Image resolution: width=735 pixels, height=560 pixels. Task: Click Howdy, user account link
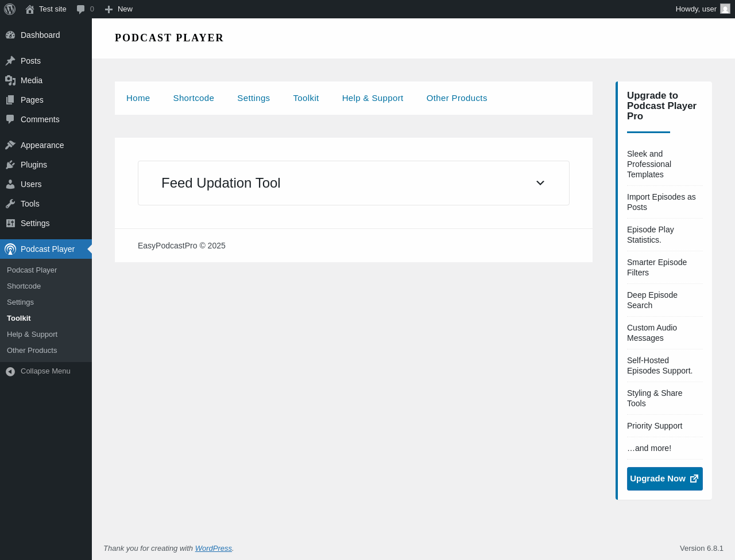click(x=696, y=9)
